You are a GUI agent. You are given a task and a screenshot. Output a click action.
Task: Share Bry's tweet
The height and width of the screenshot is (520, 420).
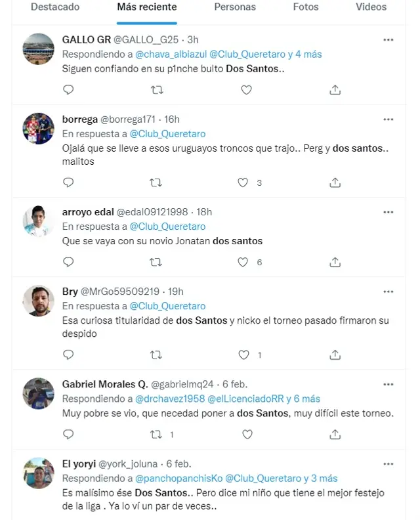[x=335, y=355]
